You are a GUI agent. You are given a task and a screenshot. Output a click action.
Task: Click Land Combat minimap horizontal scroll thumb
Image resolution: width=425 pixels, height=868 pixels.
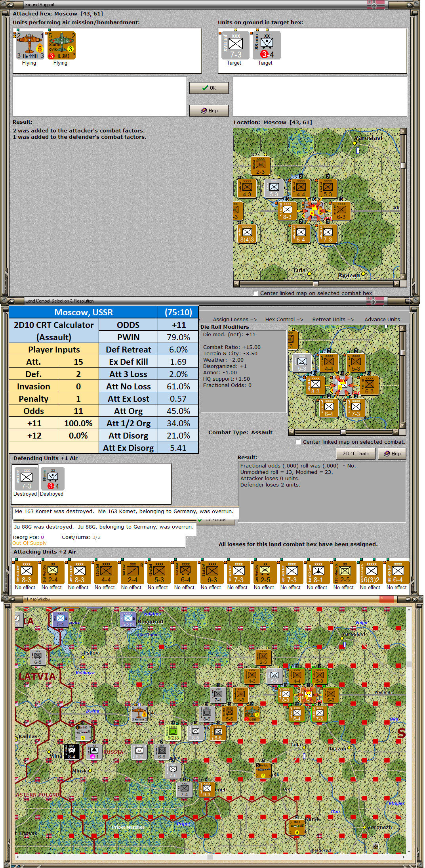(343, 432)
